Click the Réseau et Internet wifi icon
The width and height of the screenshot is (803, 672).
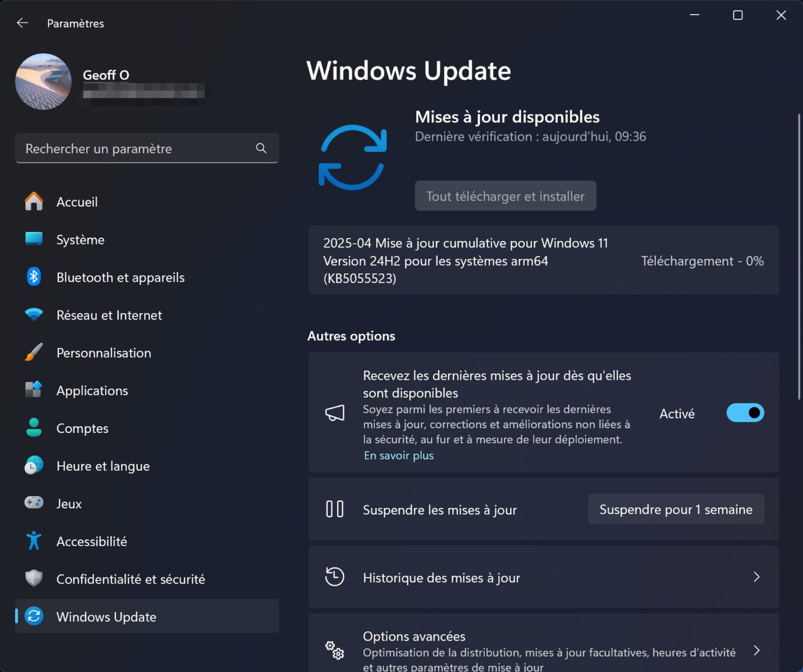[x=34, y=315]
